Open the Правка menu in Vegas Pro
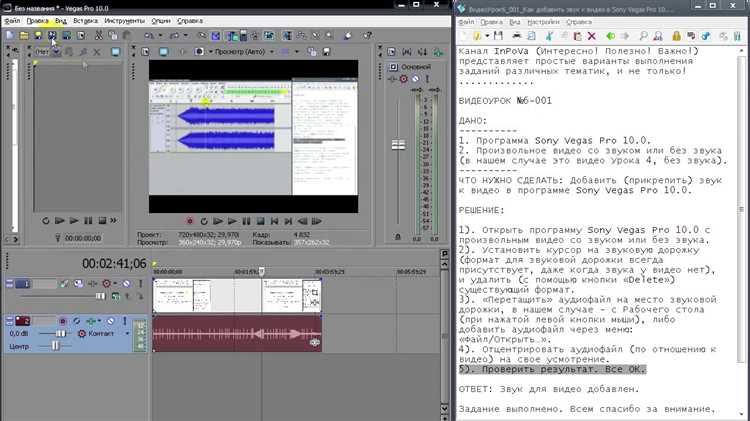The image size is (750, 421). (37, 21)
